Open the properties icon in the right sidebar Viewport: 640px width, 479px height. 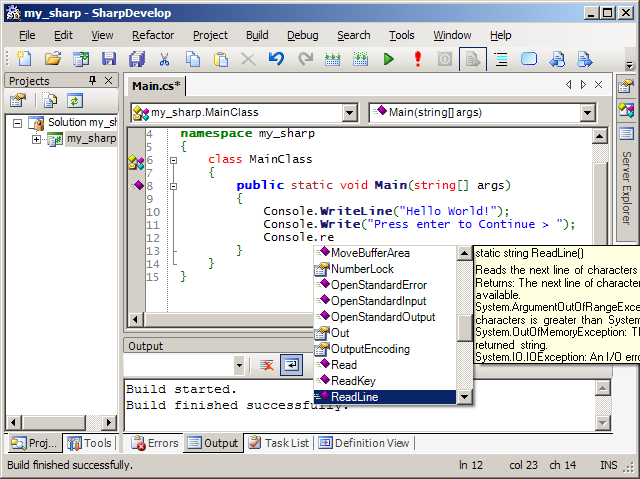[x=626, y=86]
